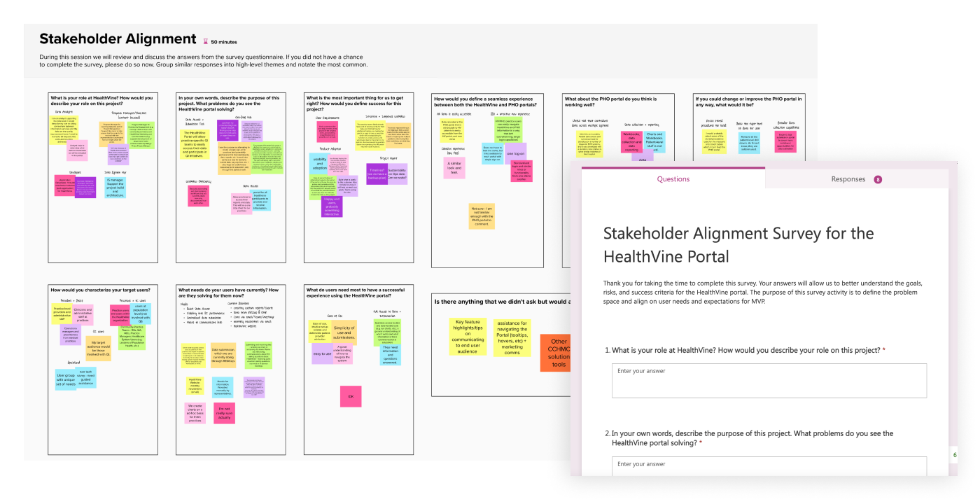Select the 'What about the PHO portal' frame title
This screenshot has width=980, height=504.
(610, 100)
